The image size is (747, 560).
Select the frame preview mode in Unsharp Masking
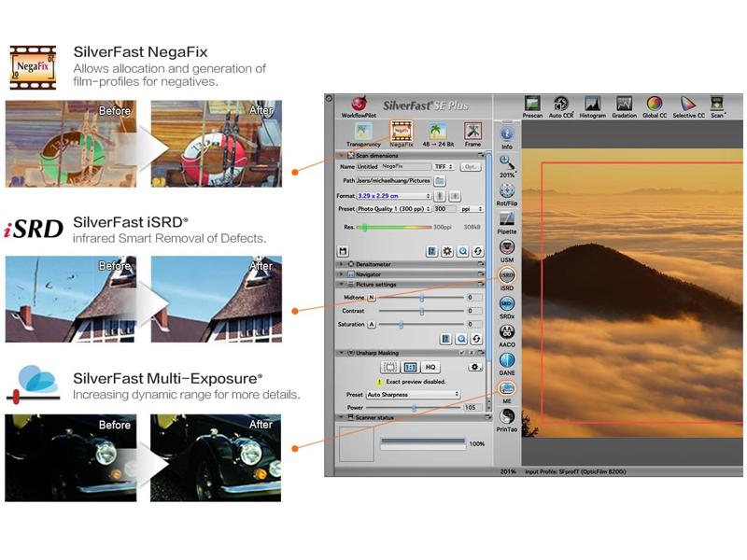click(x=389, y=367)
